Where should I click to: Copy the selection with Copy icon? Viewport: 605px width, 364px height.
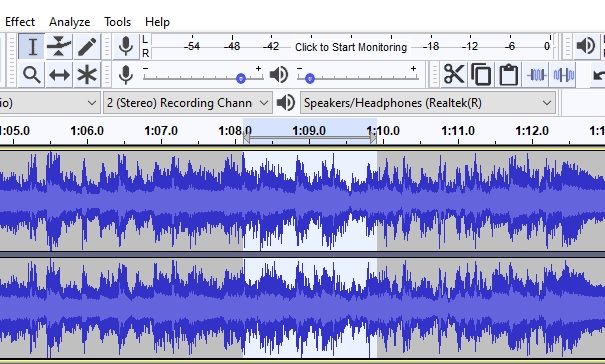tap(482, 74)
